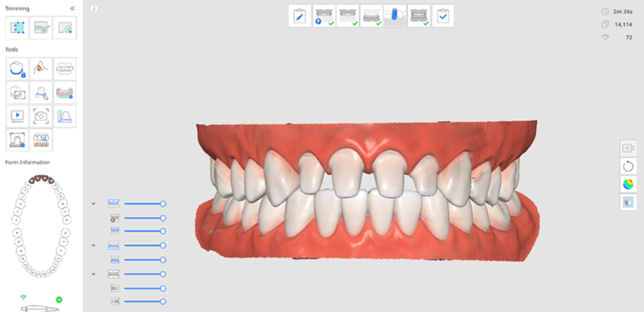Switch to the scan body stage
Screen dimensions: 644x312
click(395, 16)
